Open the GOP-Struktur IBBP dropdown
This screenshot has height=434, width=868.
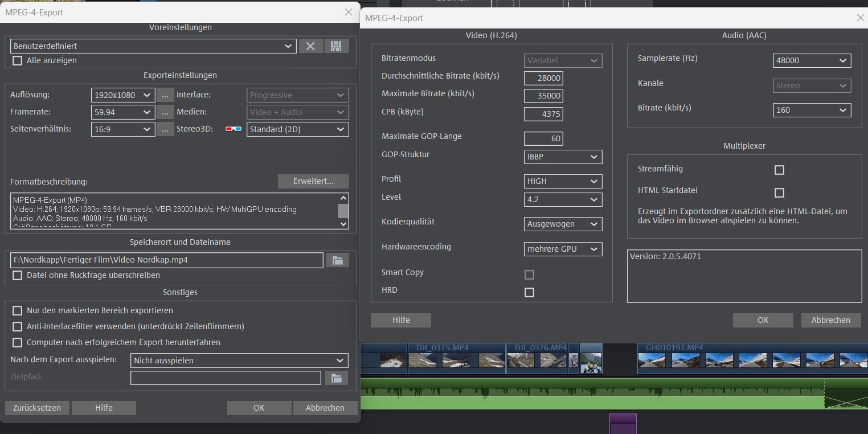563,157
